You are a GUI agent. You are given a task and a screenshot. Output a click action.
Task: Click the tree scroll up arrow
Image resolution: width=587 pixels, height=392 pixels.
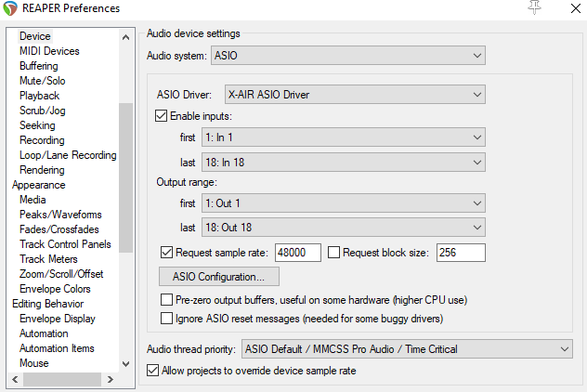coord(125,37)
